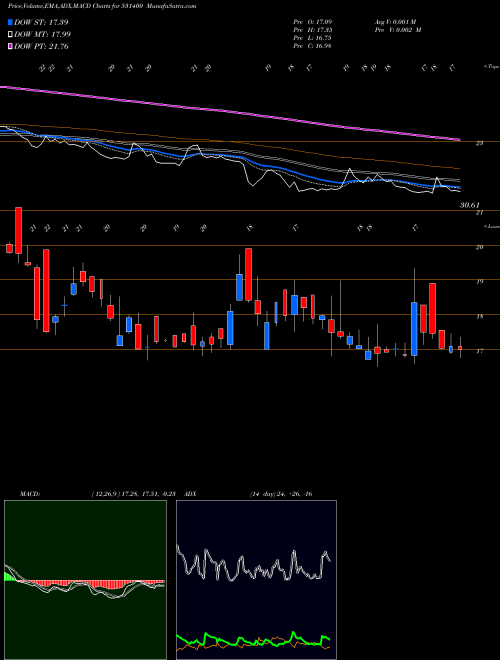Click the 18 price axis label
500x660 pixels.
(x=479, y=316)
